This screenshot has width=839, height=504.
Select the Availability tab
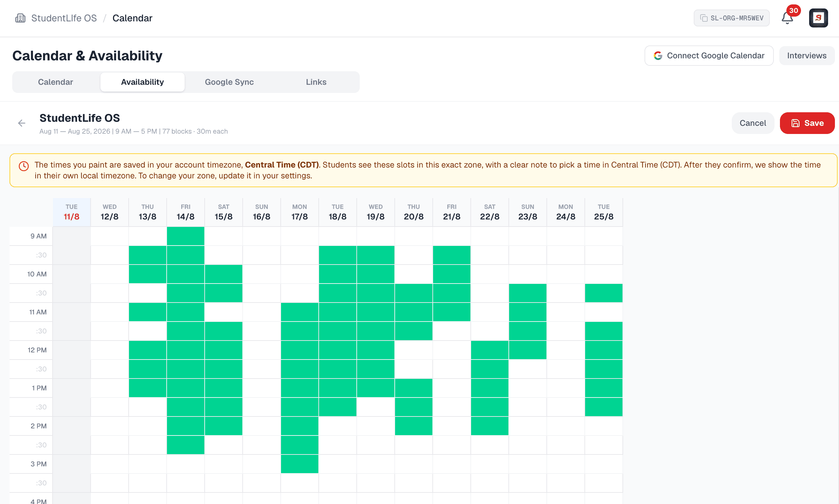click(x=143, y=82)
